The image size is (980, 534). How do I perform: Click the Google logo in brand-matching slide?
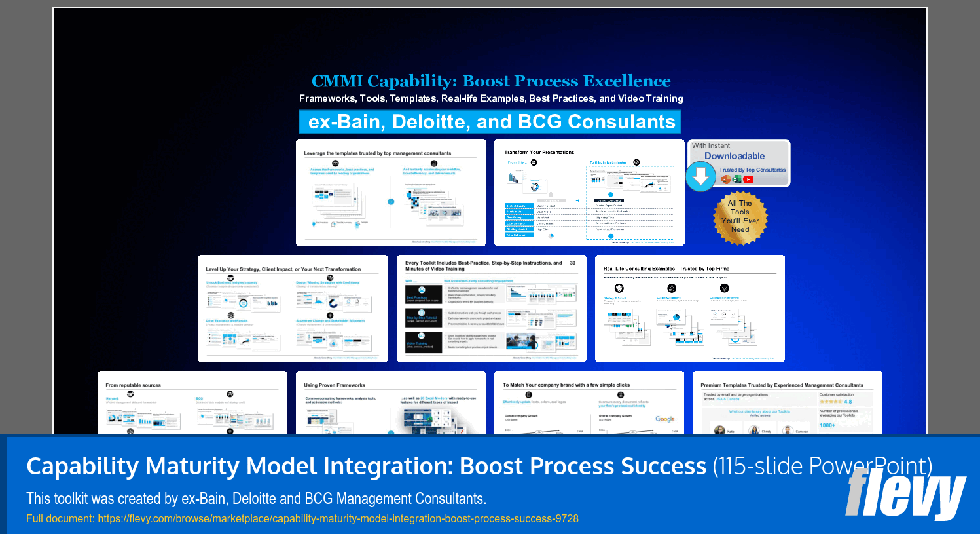coord(664,419)
